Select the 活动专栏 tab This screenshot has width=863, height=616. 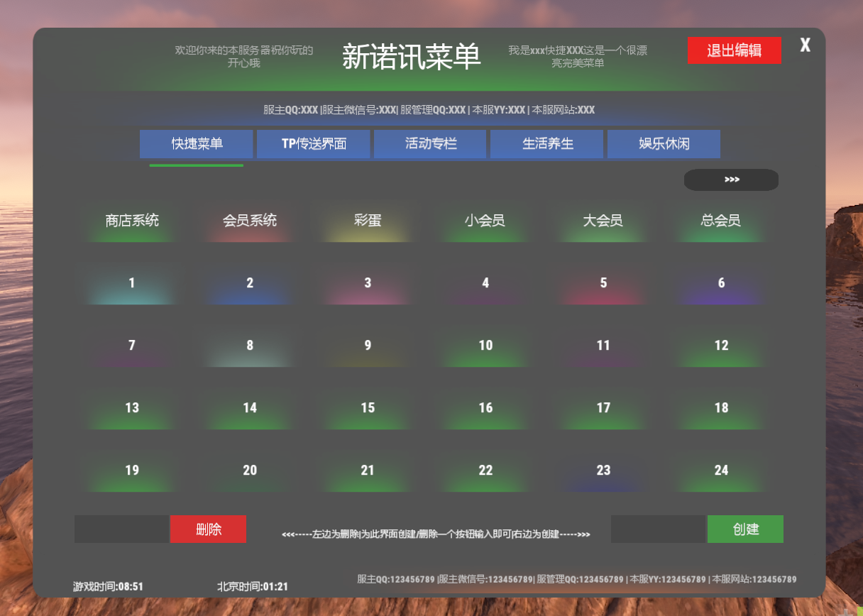tap(430, 144)
